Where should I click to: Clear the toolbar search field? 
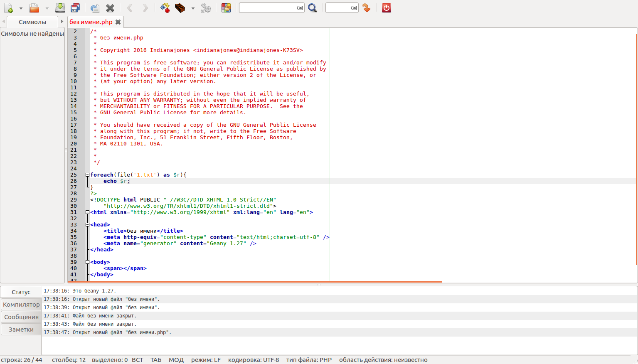(x=300, y=8)
